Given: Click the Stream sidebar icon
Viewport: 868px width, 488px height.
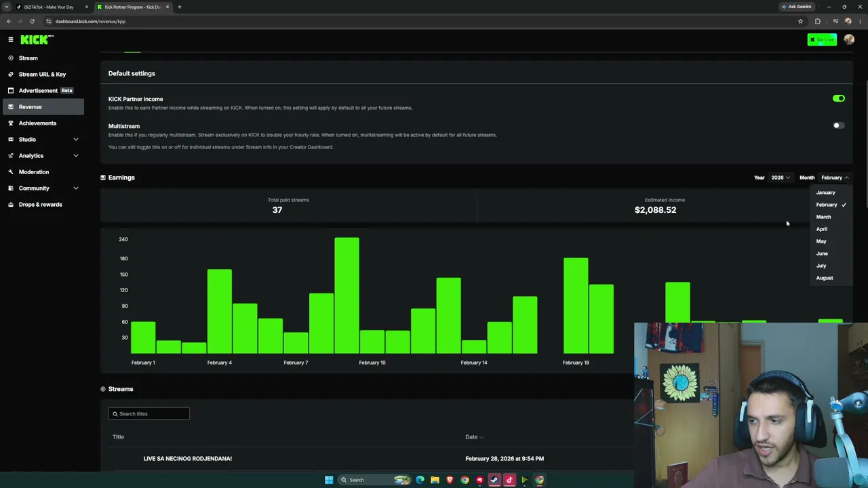Looking at the screenshot, I should [x=11, y=58].
